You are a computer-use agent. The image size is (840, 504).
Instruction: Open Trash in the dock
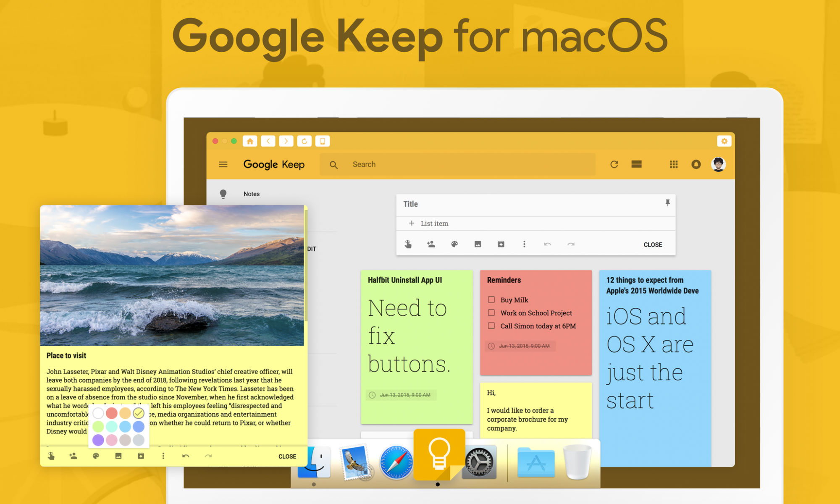(x=577, y=462)
